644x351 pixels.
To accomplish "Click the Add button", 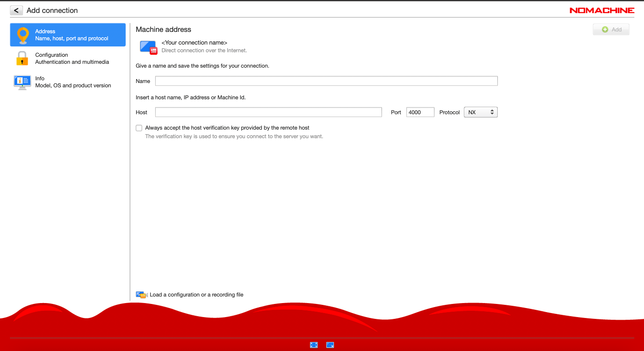I will coord(611,29).
